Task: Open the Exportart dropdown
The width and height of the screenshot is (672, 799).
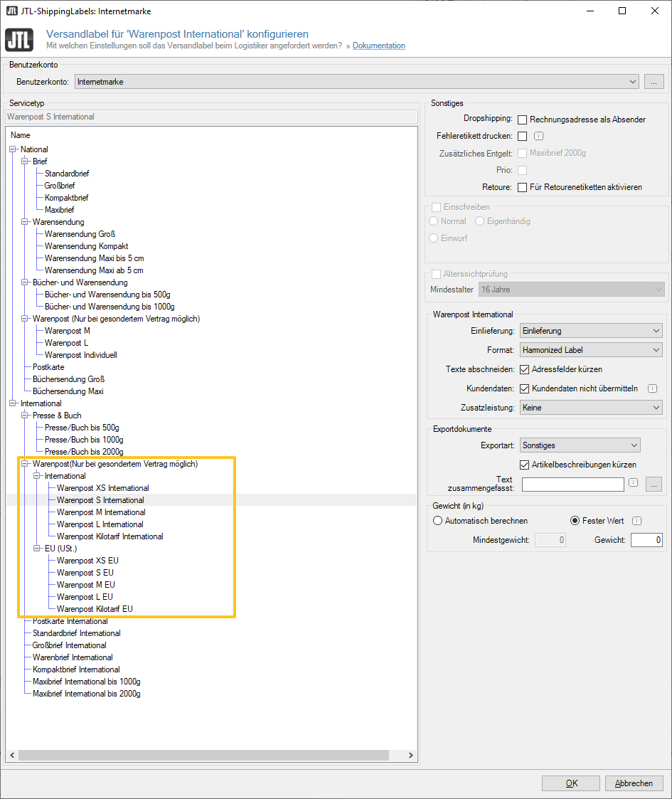Action: click(x=580, y=445)
